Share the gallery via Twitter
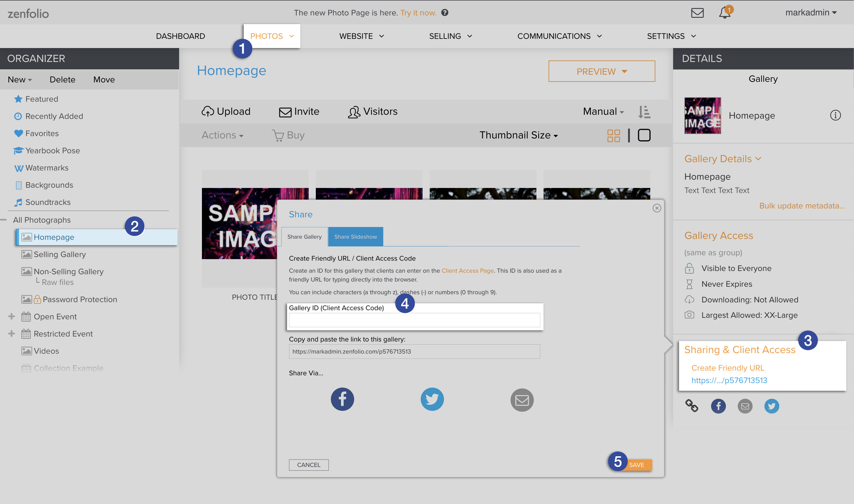The width and height of the screenshot is (854, 504). pyautogui.click(x=432, y=399)
